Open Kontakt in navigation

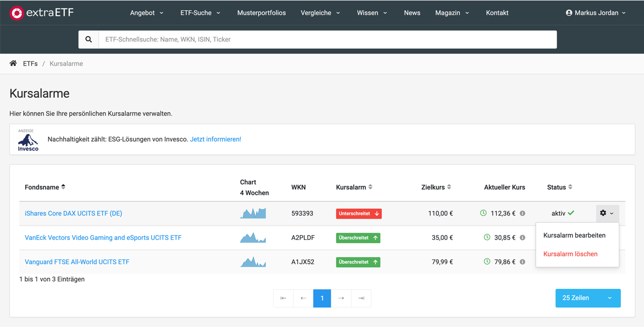coord(497,13)
